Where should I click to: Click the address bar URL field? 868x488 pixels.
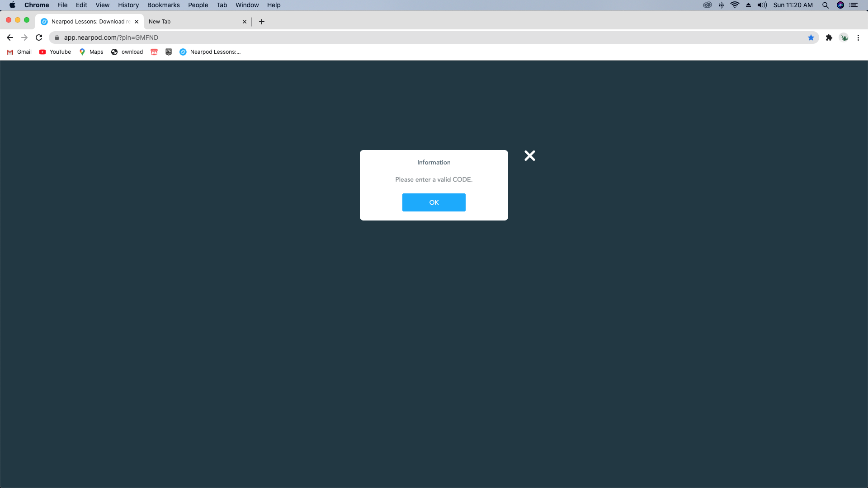click(x=434, y=38)
